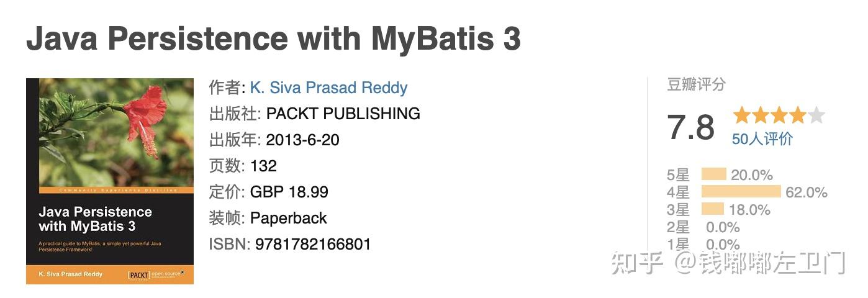Click the book cover thumbnail
This screenshot has height=298, width=868.
click(x=109, y=181)
